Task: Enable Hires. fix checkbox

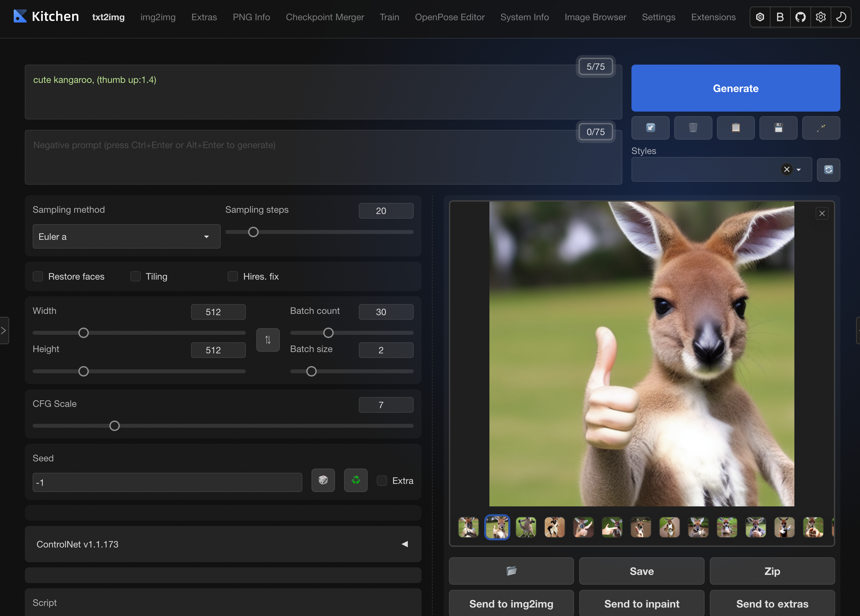Action: click(233, 277)
